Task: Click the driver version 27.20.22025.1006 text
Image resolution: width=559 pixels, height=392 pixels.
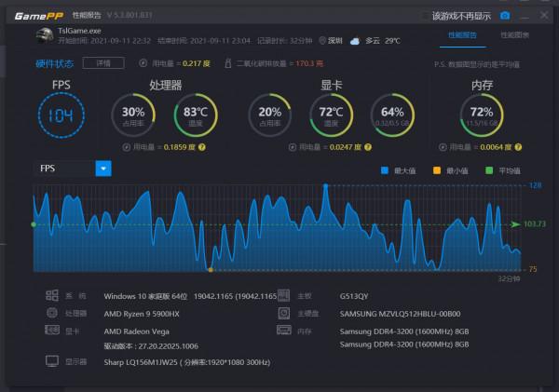Action: [151, 346]
